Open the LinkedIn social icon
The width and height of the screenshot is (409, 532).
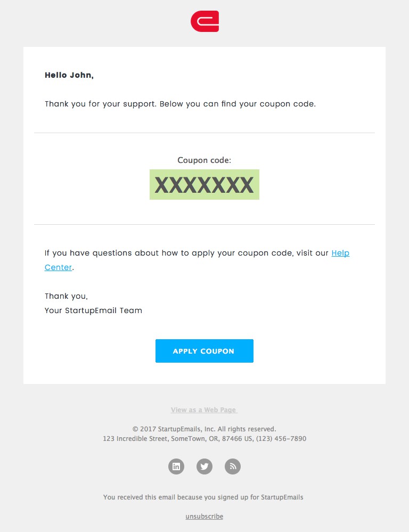coord(176,466)
